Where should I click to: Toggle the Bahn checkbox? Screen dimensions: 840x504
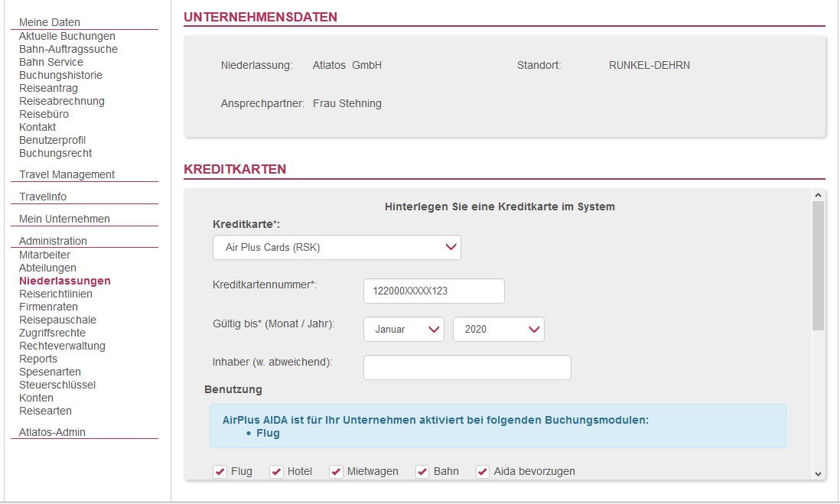pyautogui.click(x=422, y=471)
